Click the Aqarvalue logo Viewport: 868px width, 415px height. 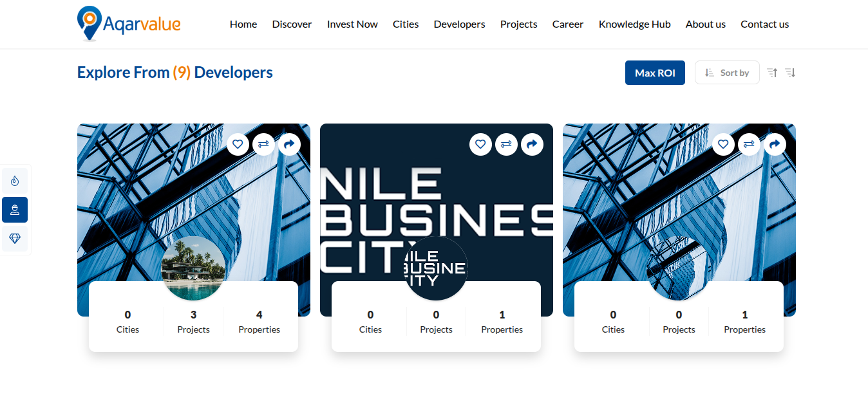[129, 24]
